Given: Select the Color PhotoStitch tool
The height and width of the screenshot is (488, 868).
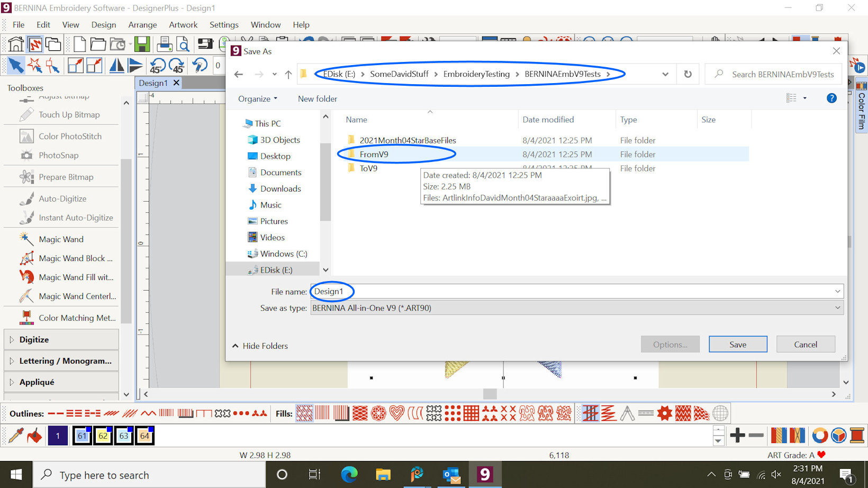Looking at the screenshot, I should pyautogui.click(x=70, y=136).
